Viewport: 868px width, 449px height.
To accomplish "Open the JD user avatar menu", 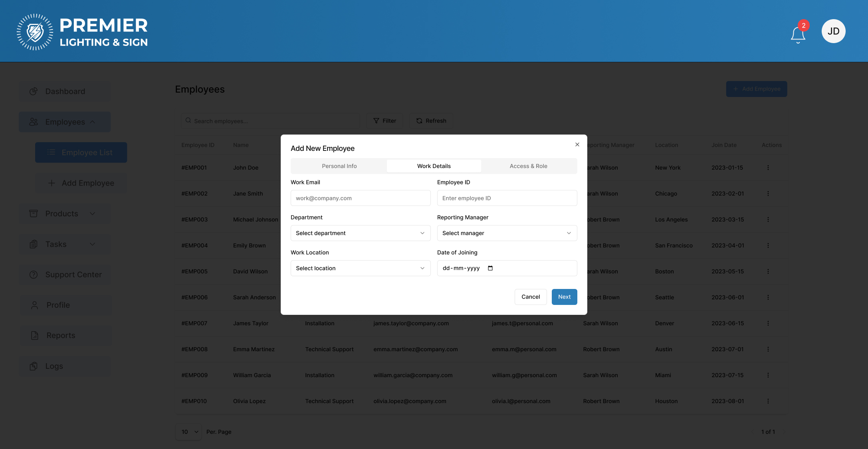I will pos(833,31).
